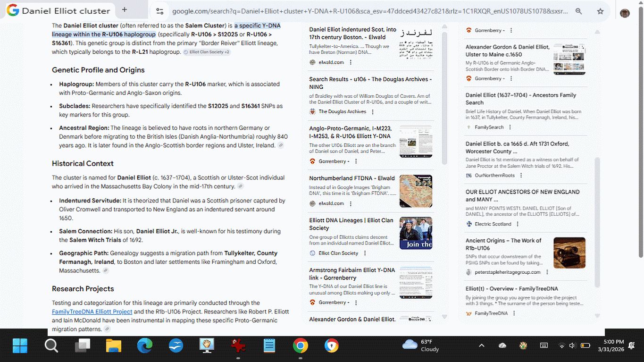Click the Ancient Origins result thumbnail image
Viewport: 644px width, 362px height.
pyautogui.click(x=569, y=253)
